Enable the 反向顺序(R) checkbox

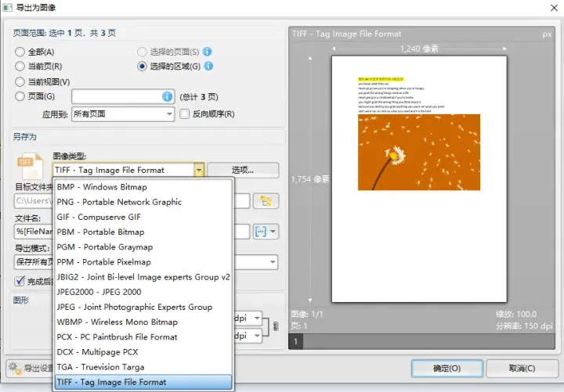pyautogui.click(x=185, y=114)
